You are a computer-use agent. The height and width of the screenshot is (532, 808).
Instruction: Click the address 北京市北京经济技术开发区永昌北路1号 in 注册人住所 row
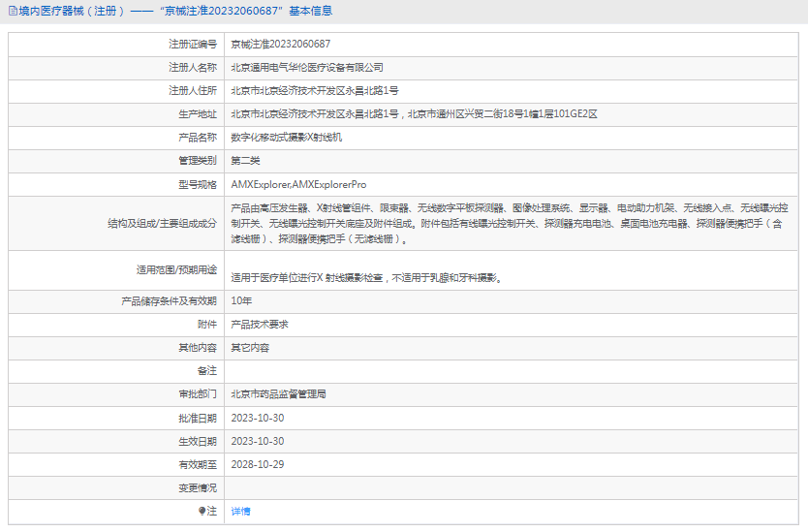(314, 91)
